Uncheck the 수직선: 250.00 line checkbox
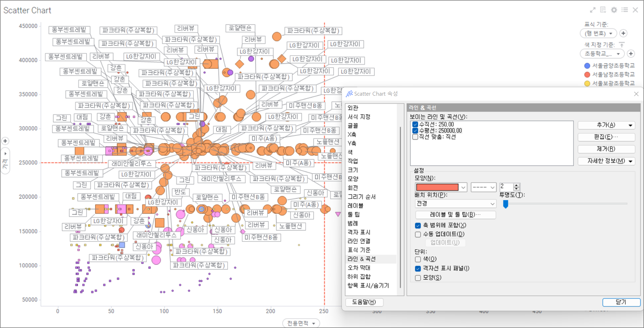Image resolution: width=644 pixels, height=328 pixels. (x=415, y=124)
